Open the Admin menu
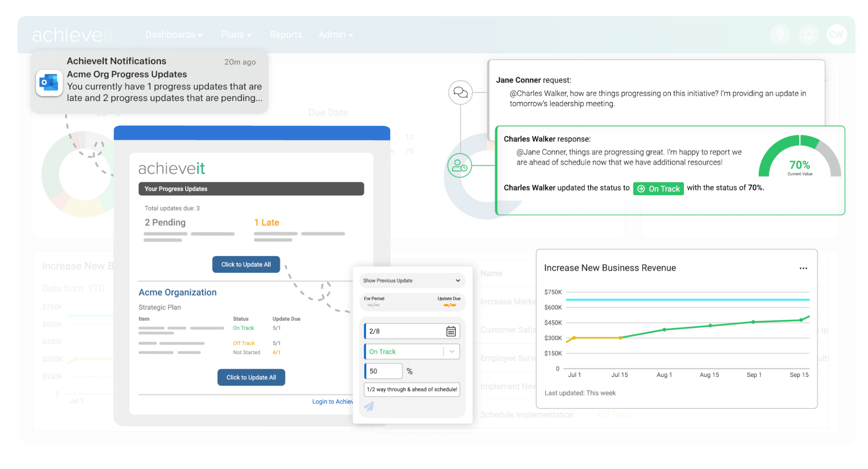The width and height of the screenshot is (868, 469). 336,35
